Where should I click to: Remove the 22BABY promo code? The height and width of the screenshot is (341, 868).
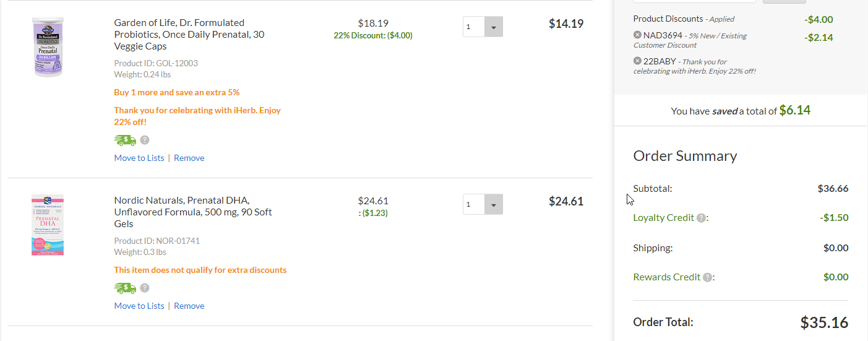coord(637,61)
